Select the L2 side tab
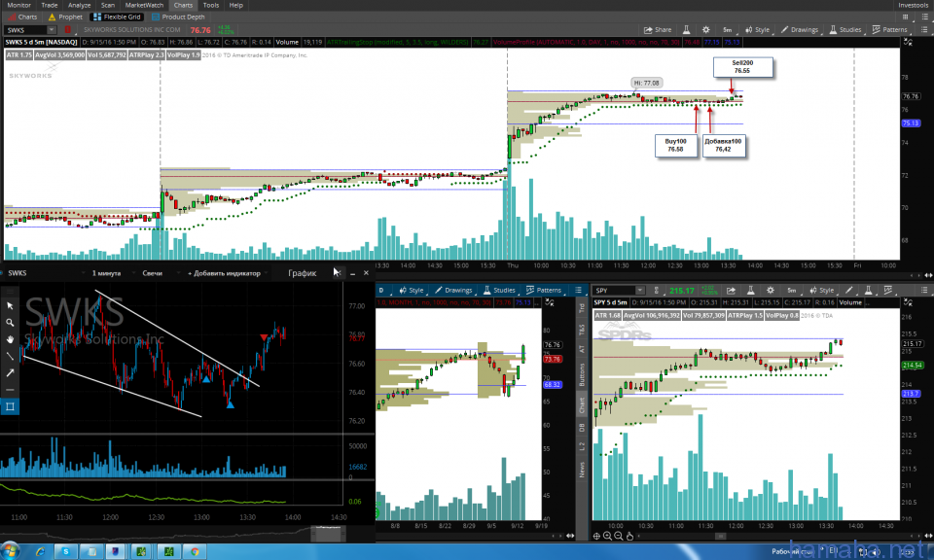 point(582,446)
